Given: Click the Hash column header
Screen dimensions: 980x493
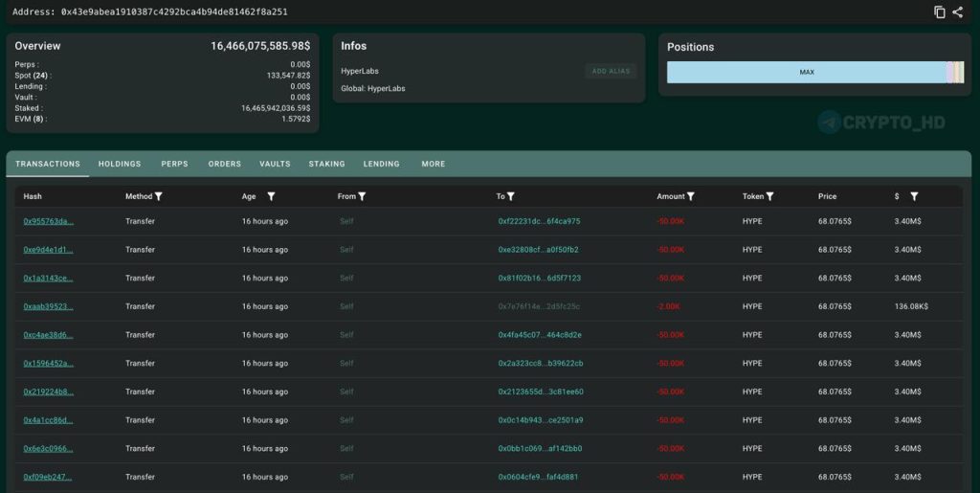Looking at the screenshot, I should point(33,196).
